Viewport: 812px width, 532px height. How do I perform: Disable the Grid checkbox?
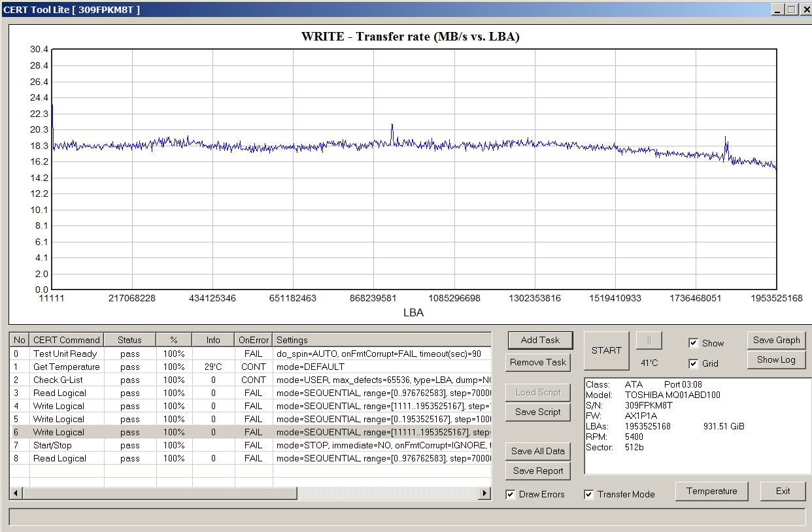(694, 363)
